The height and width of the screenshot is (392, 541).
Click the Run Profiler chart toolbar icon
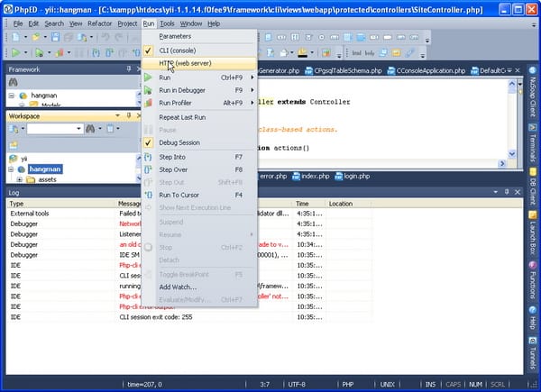[x=60, y=53]
